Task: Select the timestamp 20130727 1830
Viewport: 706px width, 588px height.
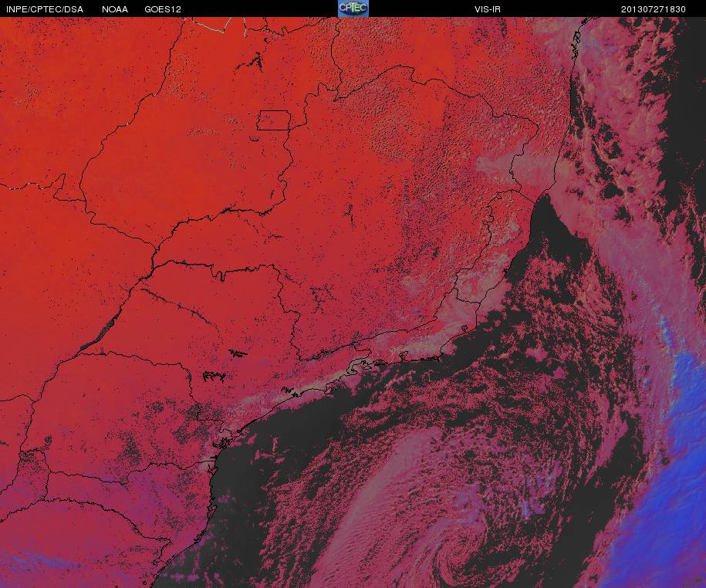Action: pyautogui.click(x=654, y=9)
